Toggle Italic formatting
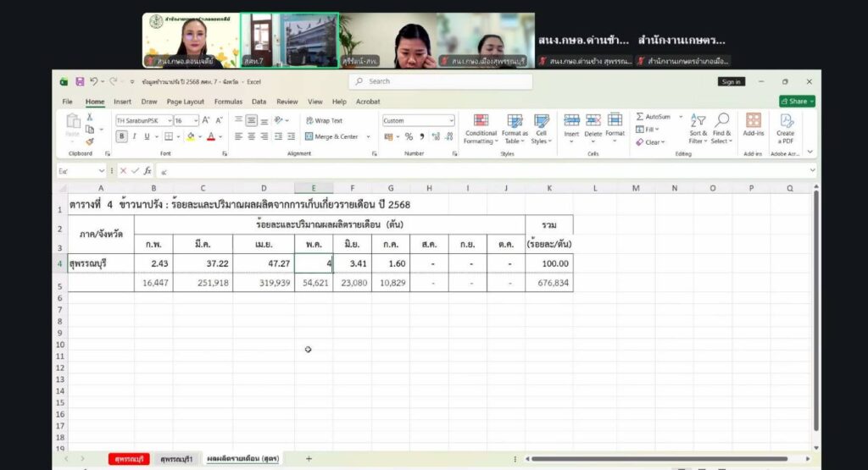 coord(134,136)
